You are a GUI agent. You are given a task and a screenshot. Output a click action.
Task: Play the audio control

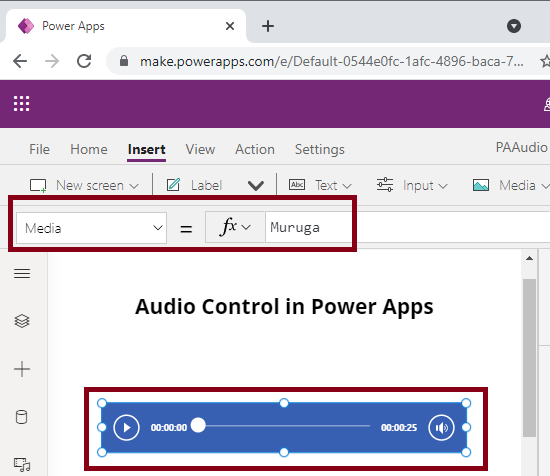[126, 427]
